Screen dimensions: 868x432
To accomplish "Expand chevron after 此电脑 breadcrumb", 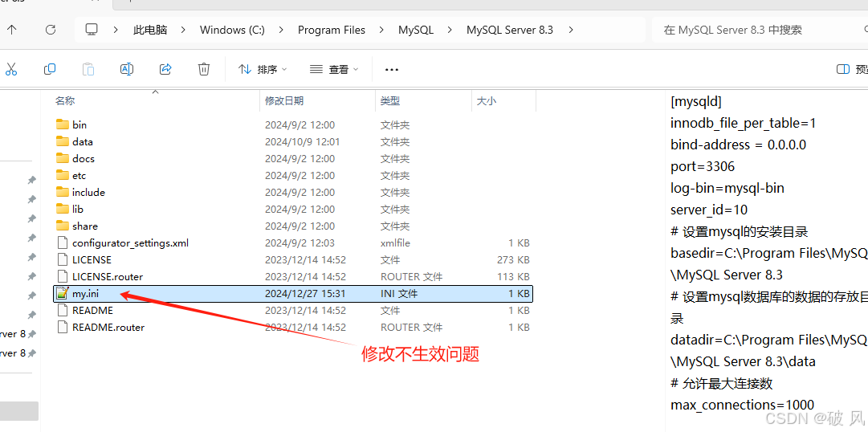I will click(x=184, y=30).
